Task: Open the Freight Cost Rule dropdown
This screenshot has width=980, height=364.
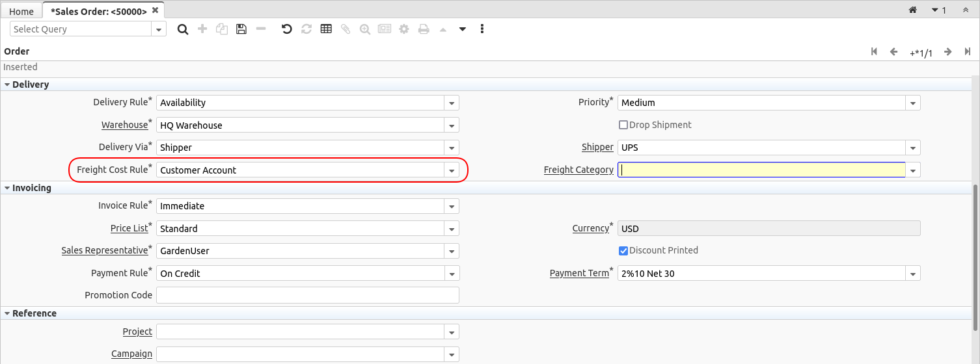Action: point(452,170)
